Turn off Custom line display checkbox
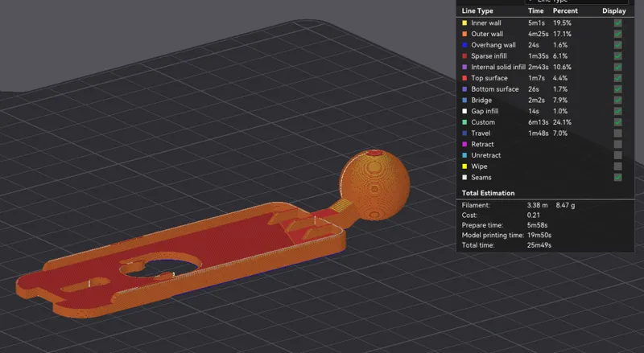Screen dimensions: 644x353 click(x=617, y=122)
